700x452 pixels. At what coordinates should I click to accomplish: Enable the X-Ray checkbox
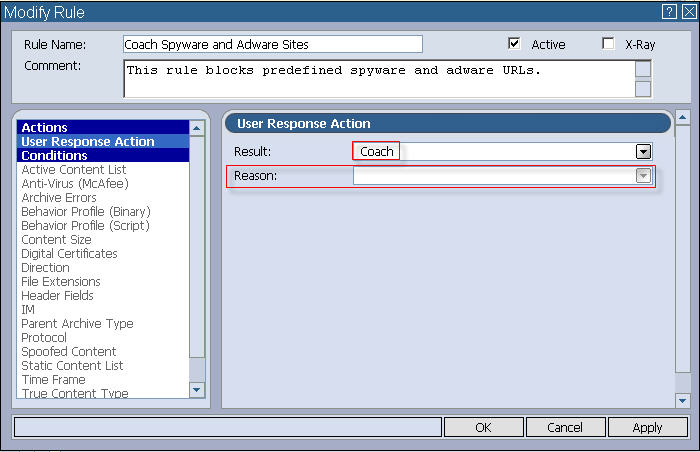pos(608,44)
